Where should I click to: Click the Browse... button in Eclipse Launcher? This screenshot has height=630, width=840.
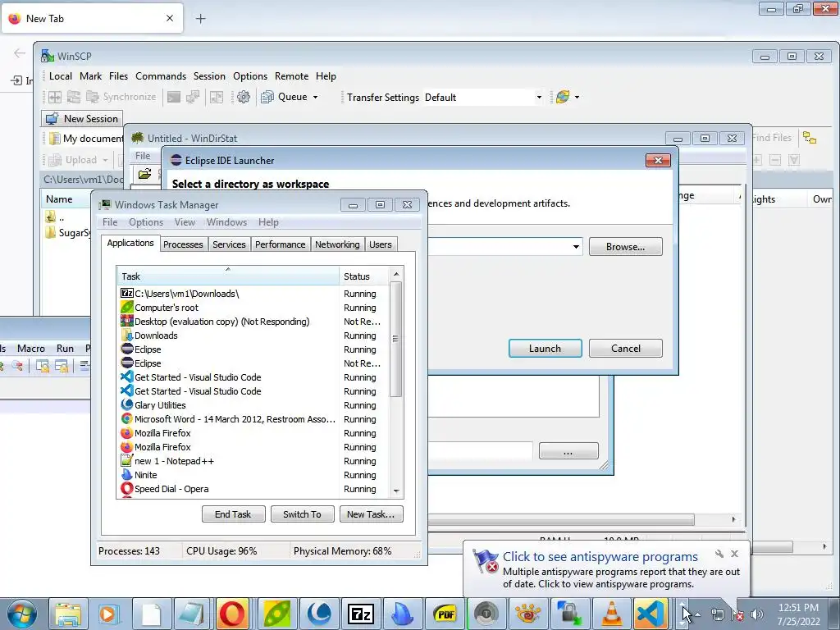(626, 246)
